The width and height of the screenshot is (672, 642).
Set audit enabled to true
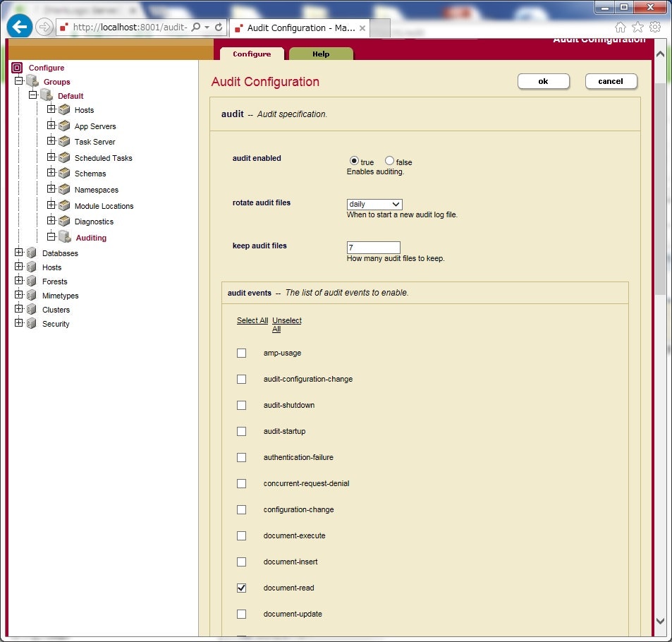click(x=354, y=160)
